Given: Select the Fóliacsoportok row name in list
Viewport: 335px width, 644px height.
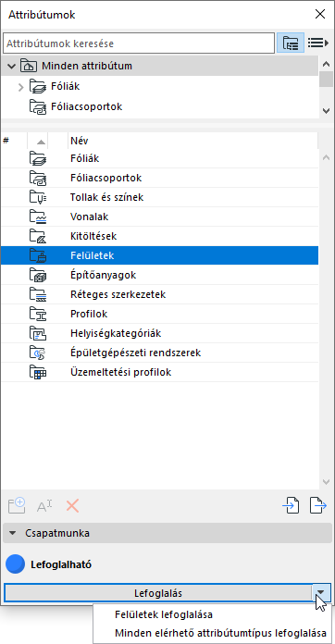Looking at the screenshot, I should pyautogui.click(x=105, y=178).
